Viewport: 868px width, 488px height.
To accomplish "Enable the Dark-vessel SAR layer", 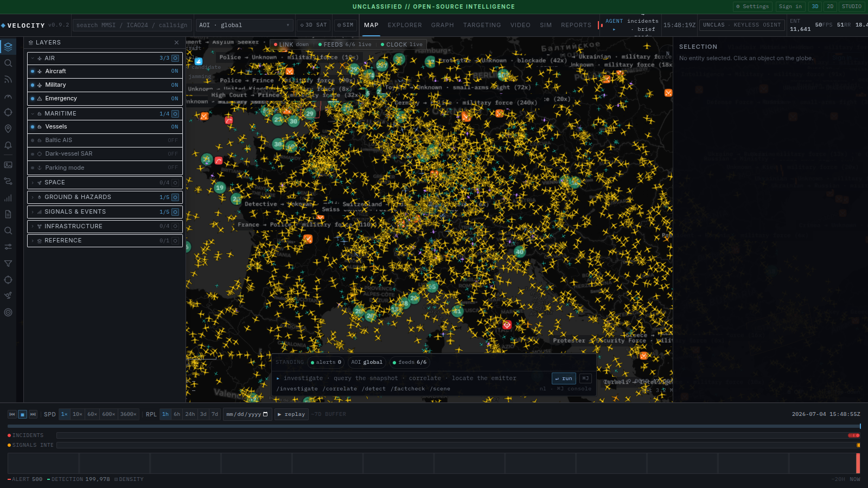I will (105, 154).
